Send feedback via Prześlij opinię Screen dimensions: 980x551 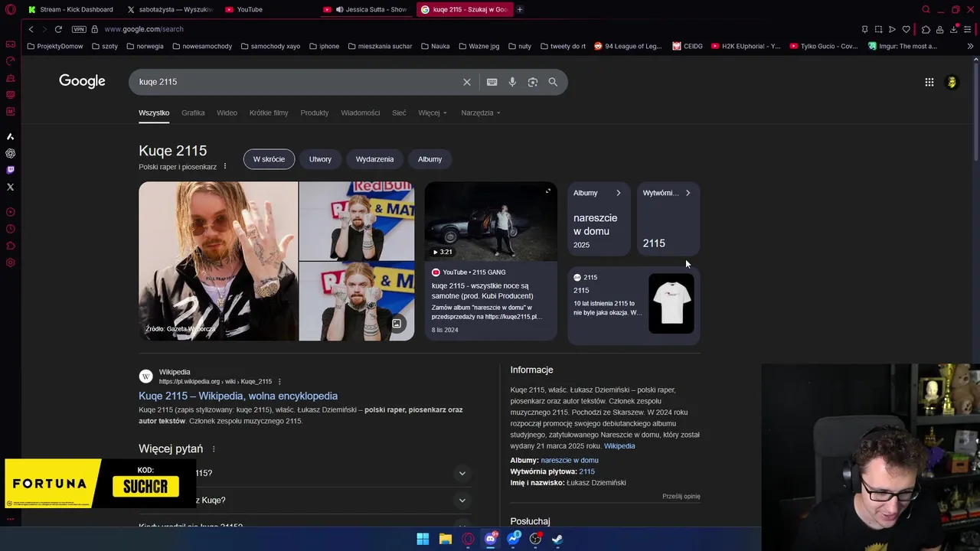click(x=681, y=496)
